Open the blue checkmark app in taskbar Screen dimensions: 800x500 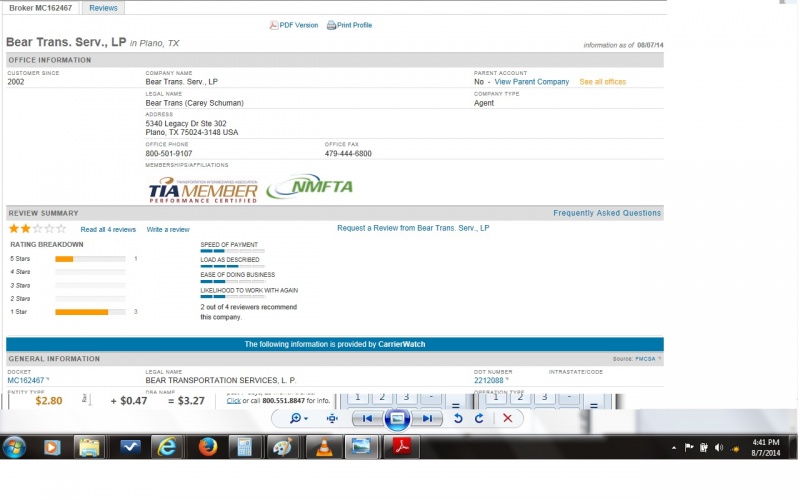(130, 447)
